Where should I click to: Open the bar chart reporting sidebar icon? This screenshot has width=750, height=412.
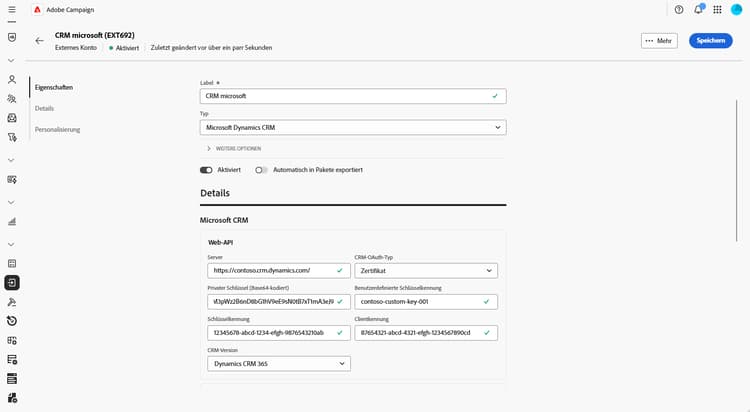pos(12,222)
